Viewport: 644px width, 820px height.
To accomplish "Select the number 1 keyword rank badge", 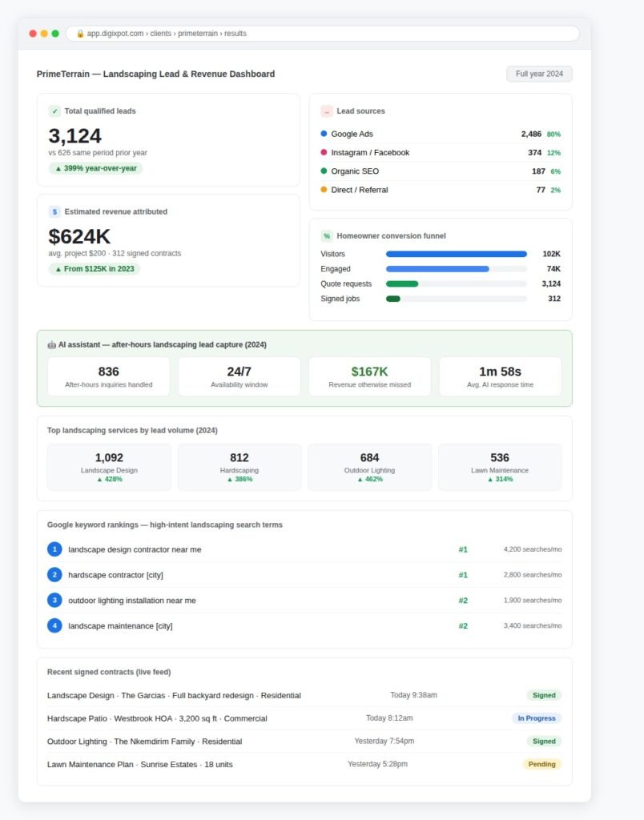I will [x=54, y=549].
